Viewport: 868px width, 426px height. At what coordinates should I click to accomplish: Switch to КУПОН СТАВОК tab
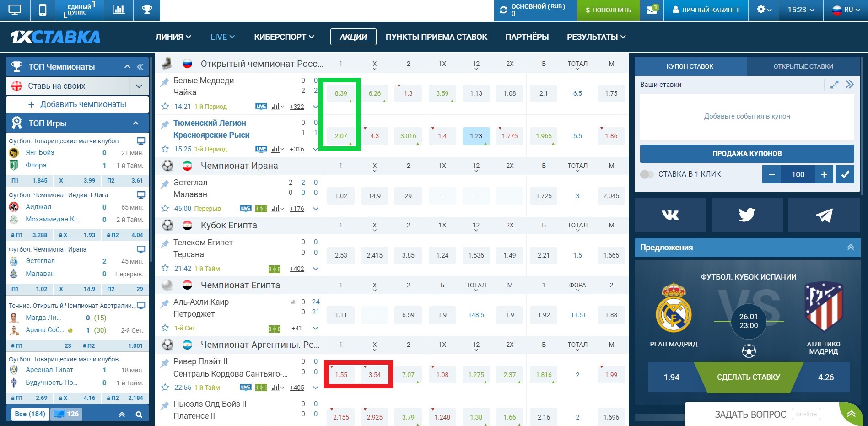pos(690,66)
